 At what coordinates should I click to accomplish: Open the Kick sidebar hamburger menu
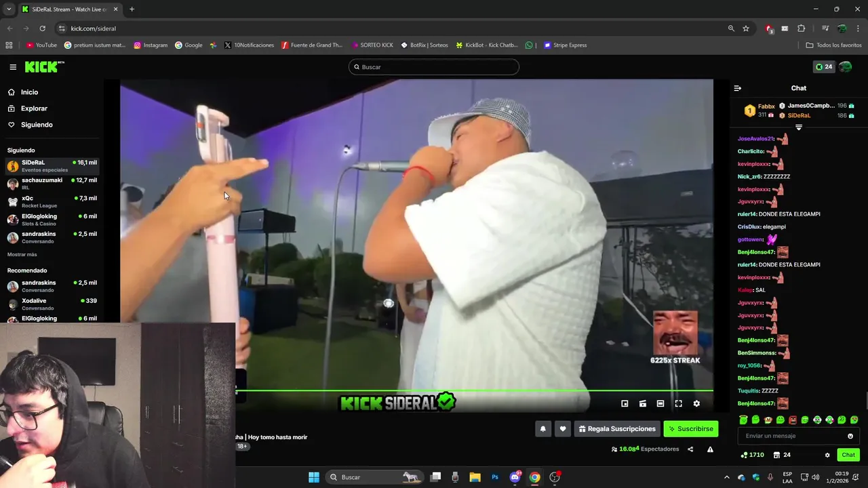(13, 67)
